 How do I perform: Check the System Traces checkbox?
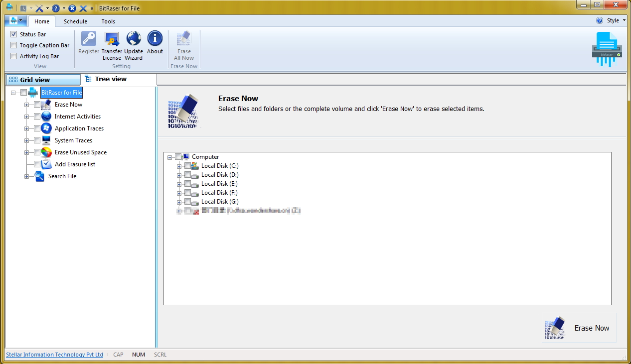click(37, 140)
